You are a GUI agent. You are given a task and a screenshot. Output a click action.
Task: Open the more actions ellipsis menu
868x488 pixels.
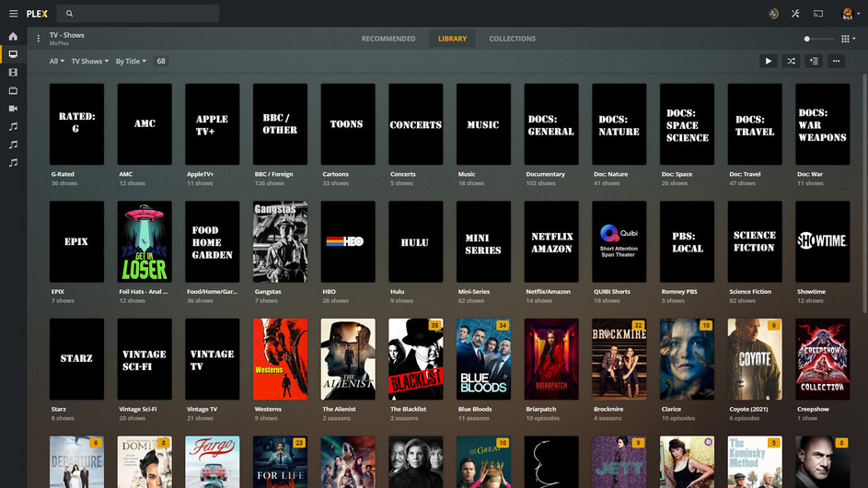coord(837,61)
